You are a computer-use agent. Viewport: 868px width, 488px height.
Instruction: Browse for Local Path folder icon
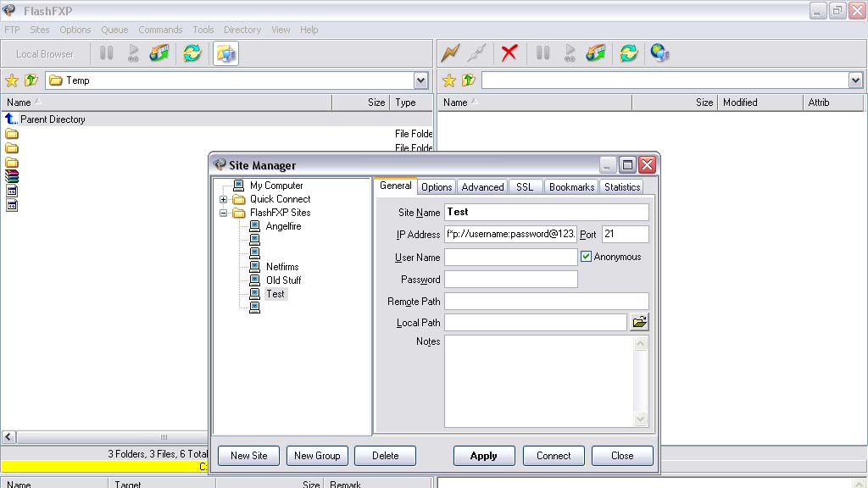[x=639, y=322]
